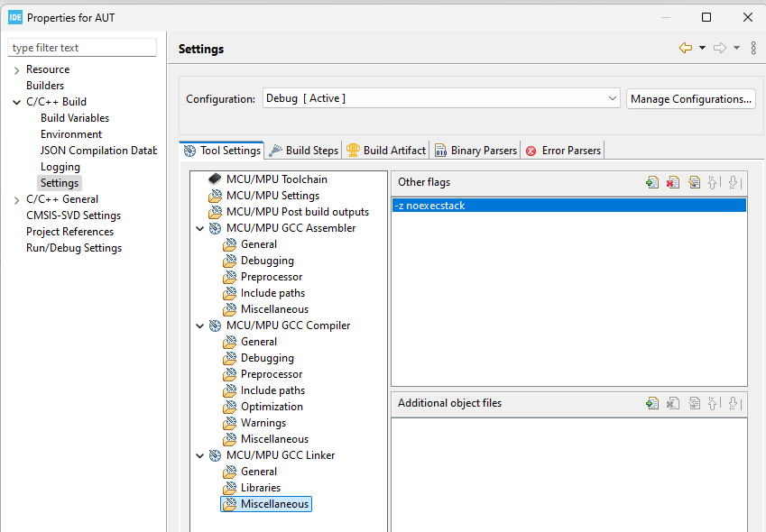Click the Manage Configurations... button
The image size is (766, 532).
691,98
